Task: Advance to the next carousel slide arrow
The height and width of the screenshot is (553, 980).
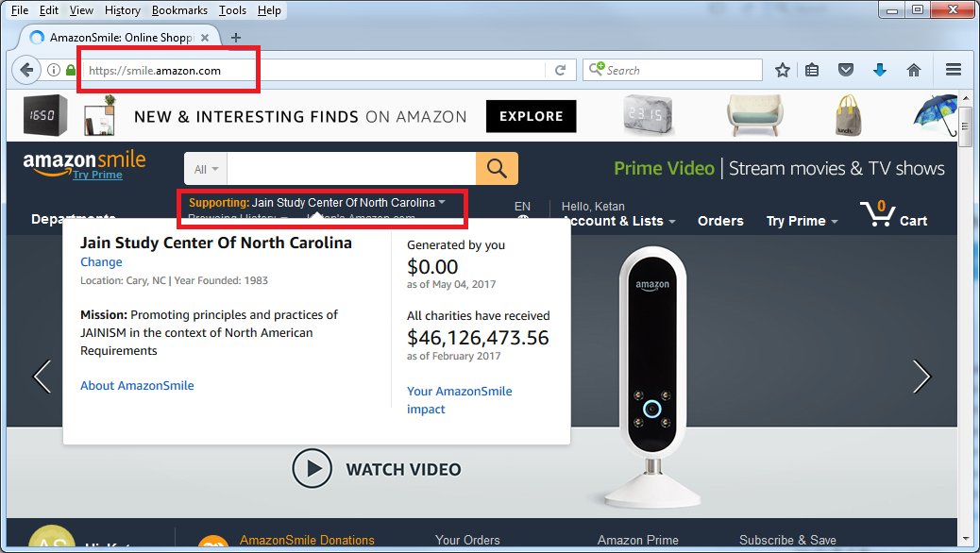Action: coord(921,377)
